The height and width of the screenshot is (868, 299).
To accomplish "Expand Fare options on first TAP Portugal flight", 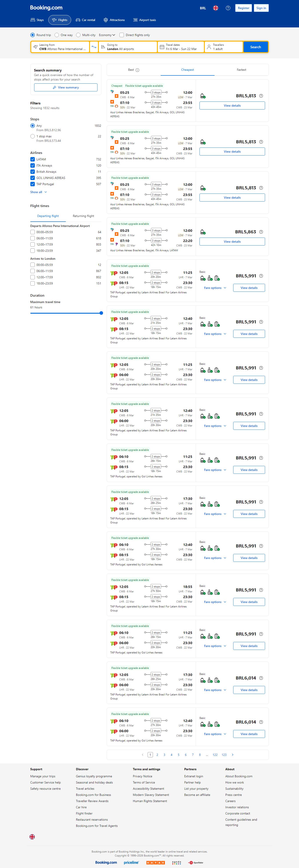I will click(215, 288).
